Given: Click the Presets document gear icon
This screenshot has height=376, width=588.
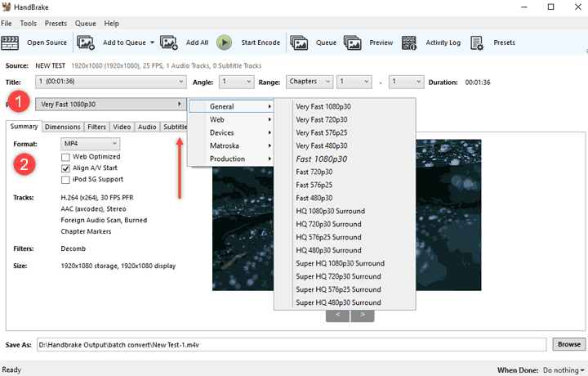Looking at the screenshot, I should 477,43.
